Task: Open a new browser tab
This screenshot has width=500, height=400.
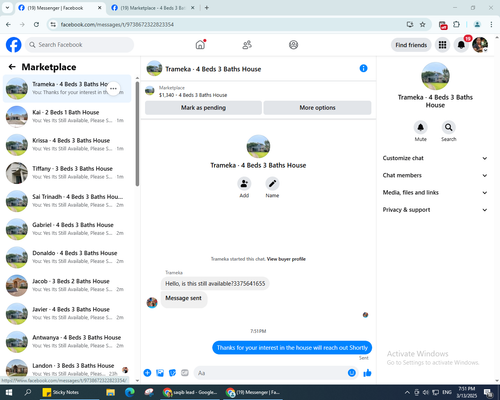Action: 207,8
